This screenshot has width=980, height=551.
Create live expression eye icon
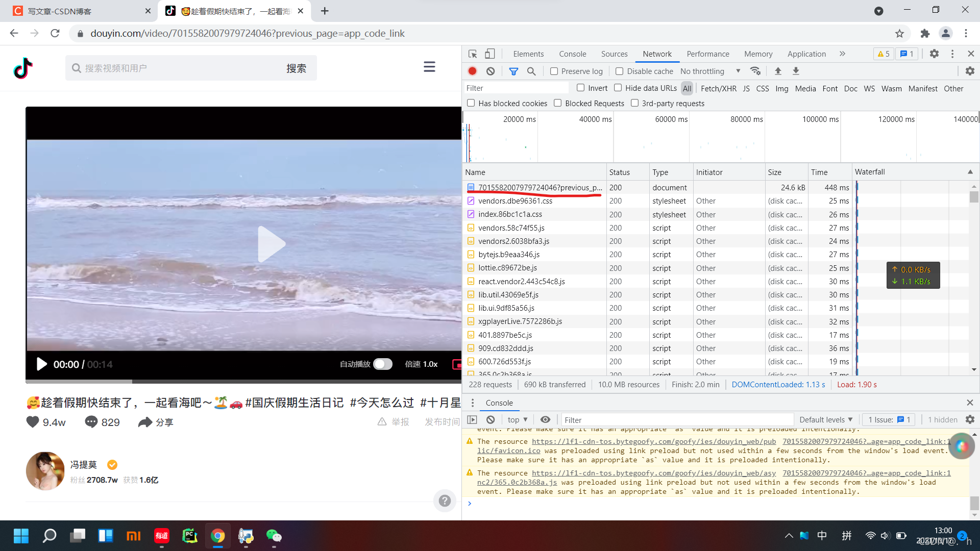pos(545,419)
